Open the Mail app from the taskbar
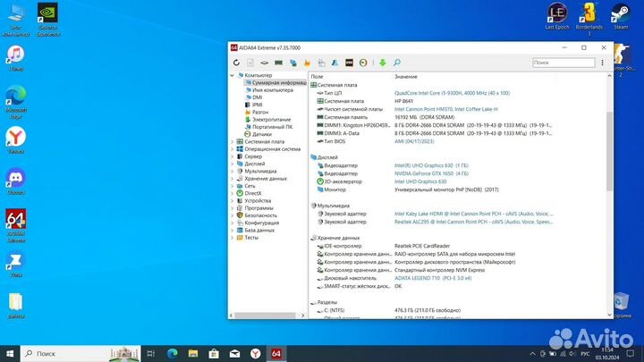This screenshot has height=362, width=644. [234, 353]
